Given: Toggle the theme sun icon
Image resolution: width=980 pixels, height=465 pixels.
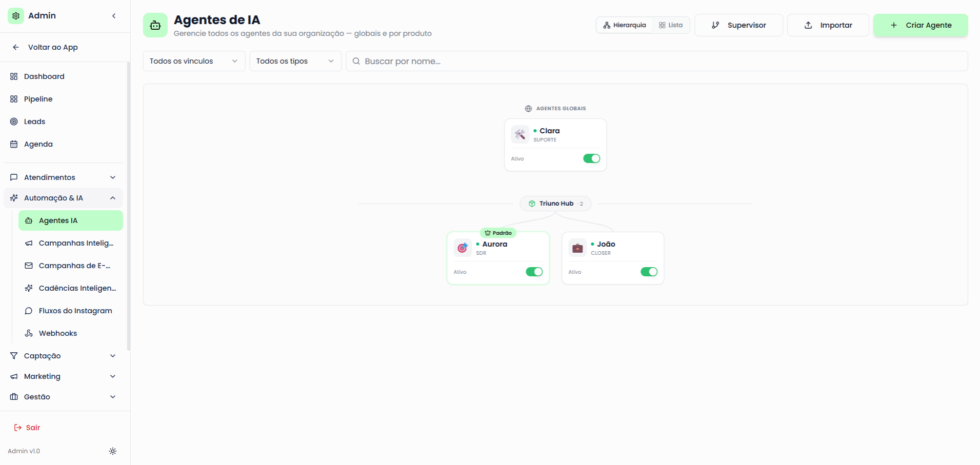Looking at the screenshot, I should point(113,451).
